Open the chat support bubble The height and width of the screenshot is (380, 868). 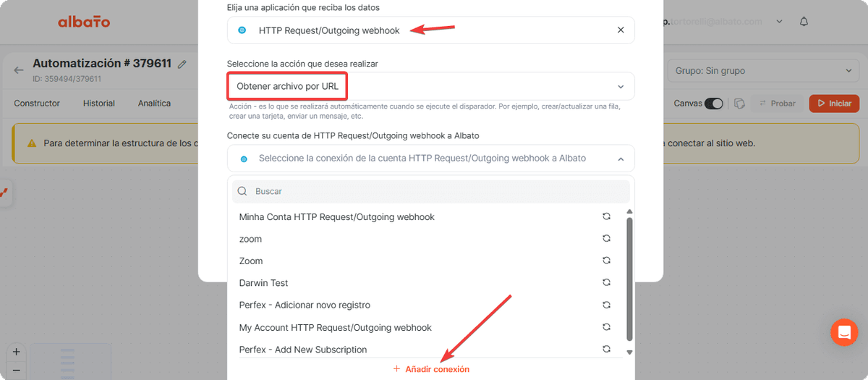[x=843, y=332]
